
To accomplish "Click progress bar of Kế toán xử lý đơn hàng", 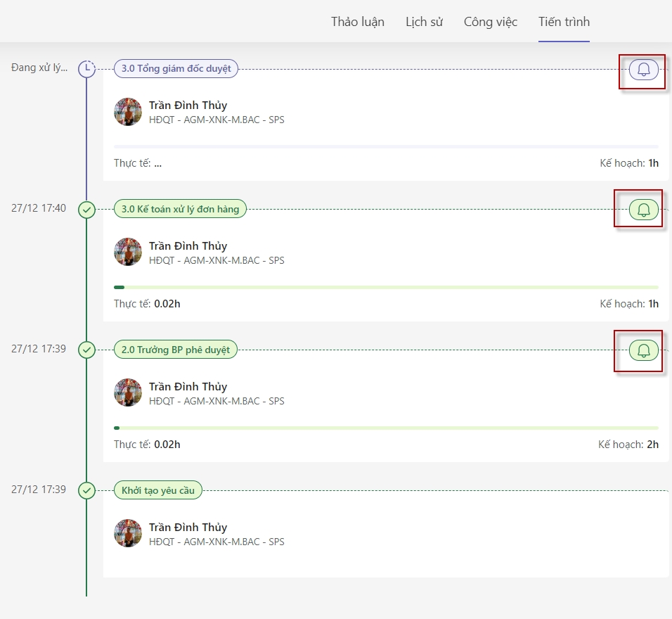I will pos(386,287).
